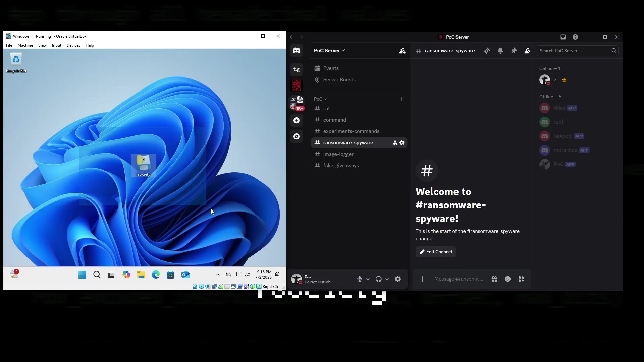
Task: Open Discord user settings gear
Action: click(398, 279)
